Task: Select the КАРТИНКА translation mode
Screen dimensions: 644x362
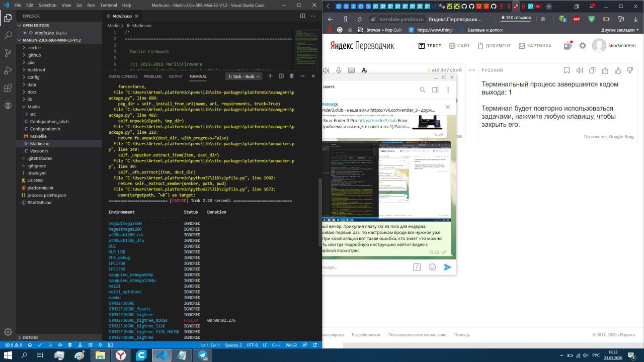Action: (535, 46)
